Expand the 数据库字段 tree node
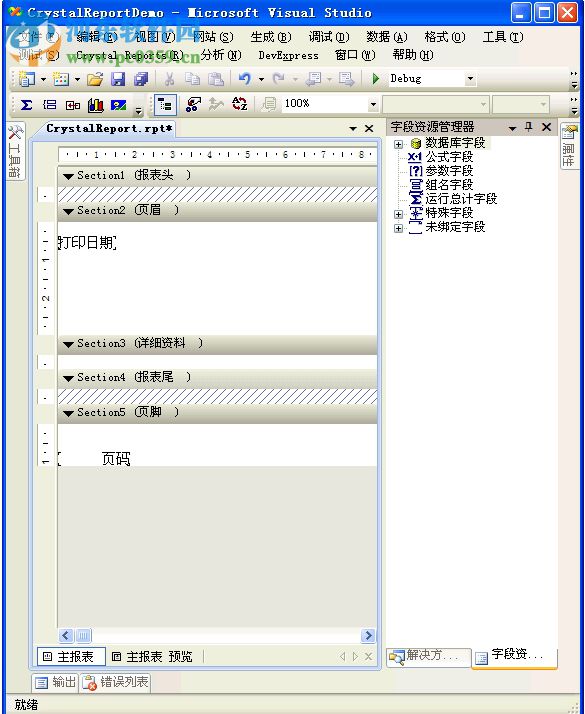585x714 pixels. [398, 144]
